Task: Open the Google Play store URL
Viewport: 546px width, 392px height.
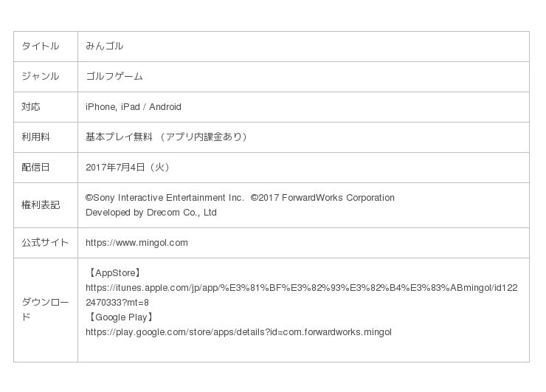Action: tap(238, 332)
